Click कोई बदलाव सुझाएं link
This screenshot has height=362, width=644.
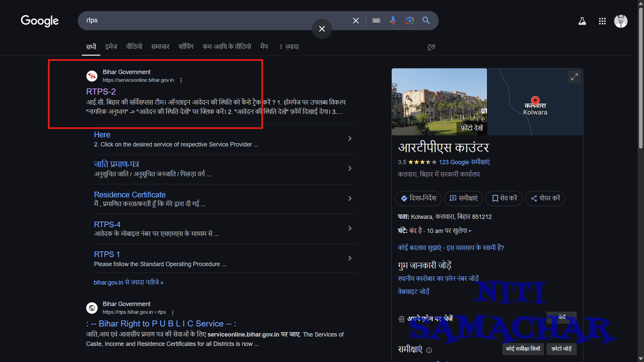[x=420, y=248]
